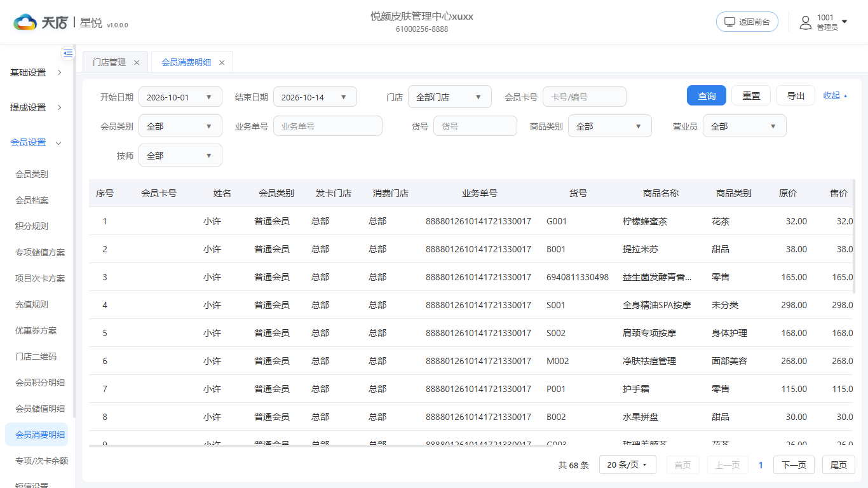Click the 返回前台 button

tap(747, 22)
